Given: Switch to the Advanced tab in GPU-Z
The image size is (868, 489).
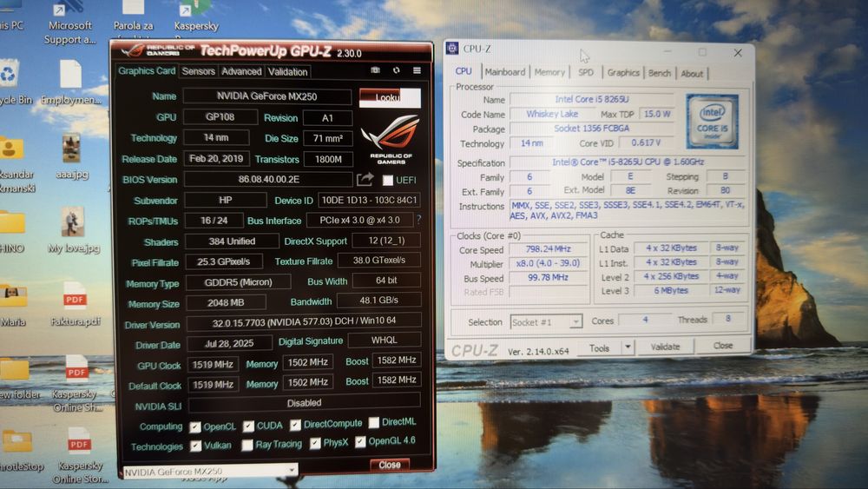Looking at the screenshot, I should coord(241,71).
